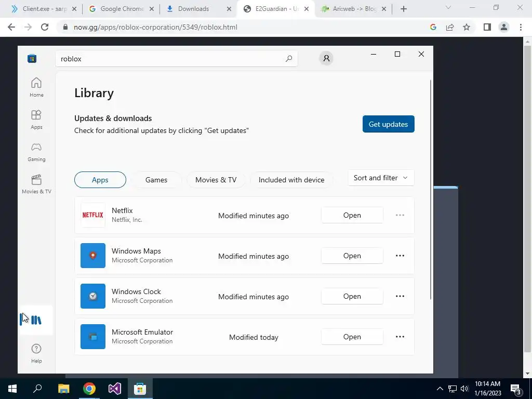Click the Windows Clock app icon
Viewport: 532px width, 399px height.
click(93, 296)
